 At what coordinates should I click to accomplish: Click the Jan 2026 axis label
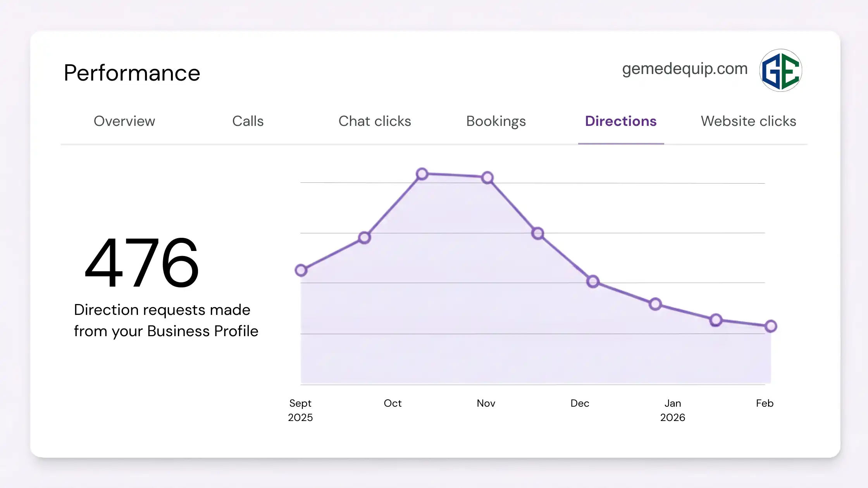point(673,410)
